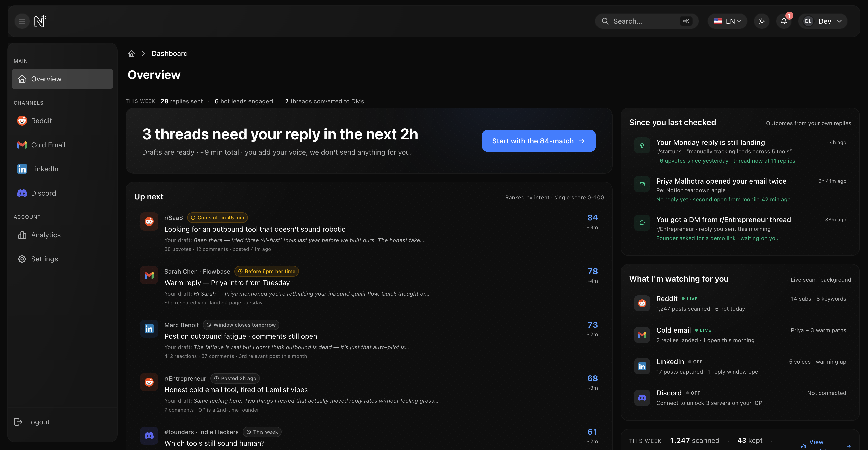Viewport: 868px width, 450px height.
Task: Open the Reddit channel from the sidebar
Action: pyautogui.click(x=41, y=120)
